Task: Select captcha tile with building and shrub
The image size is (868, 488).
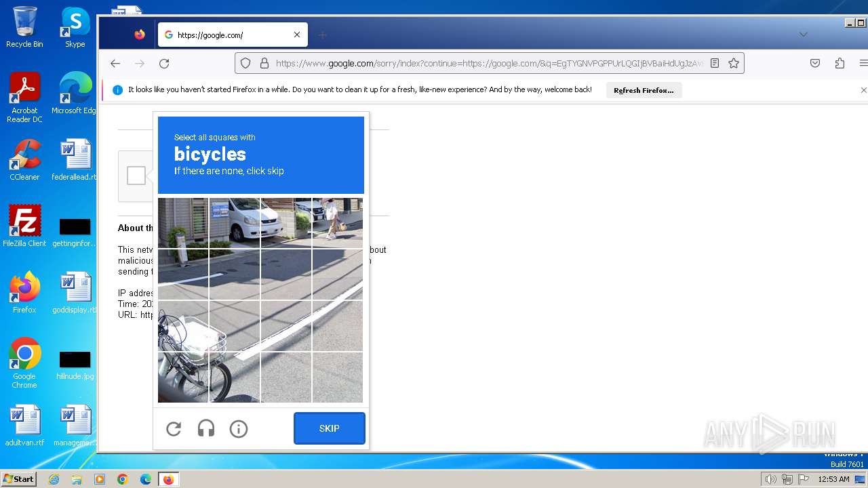Action: coord(183,223)
